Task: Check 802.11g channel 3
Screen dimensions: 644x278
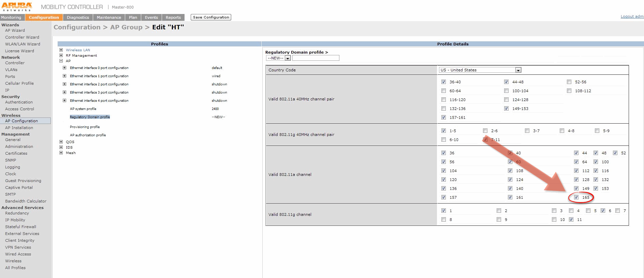Action: tap(554, 210)
